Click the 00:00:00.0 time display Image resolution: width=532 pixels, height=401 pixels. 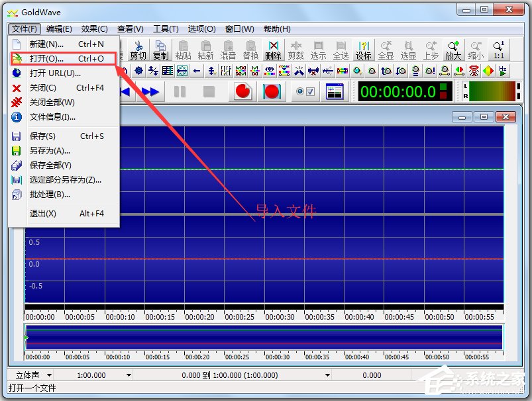click(405, 91)
